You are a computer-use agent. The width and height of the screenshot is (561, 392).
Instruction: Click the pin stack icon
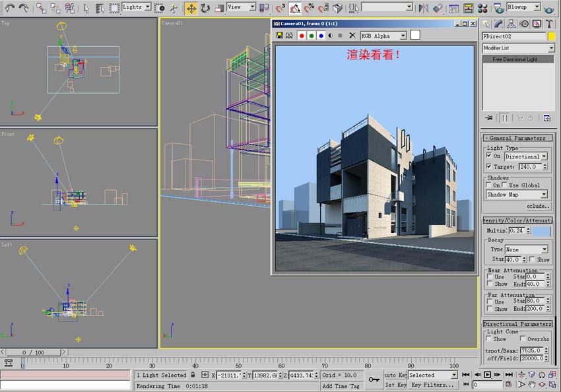point(489,118)
